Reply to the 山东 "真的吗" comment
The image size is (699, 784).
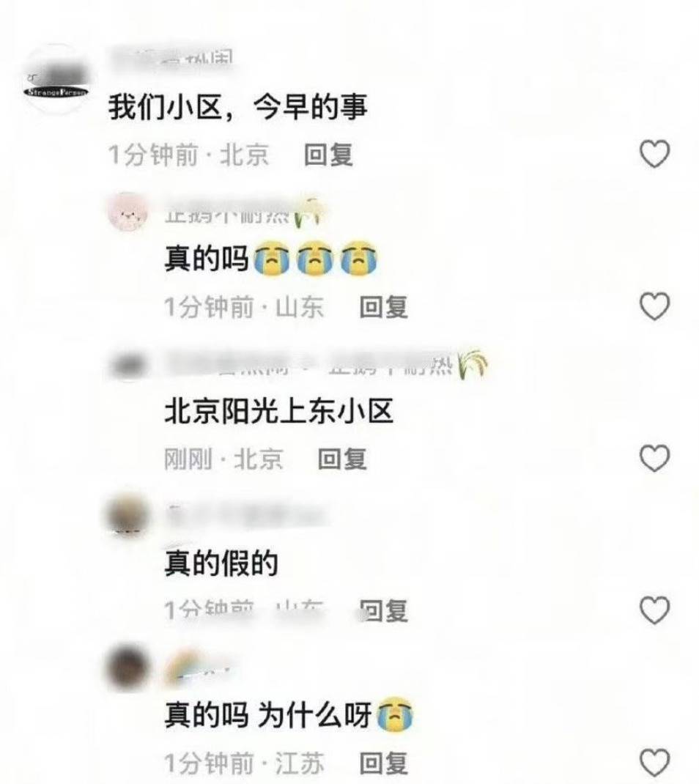(383, 306)
